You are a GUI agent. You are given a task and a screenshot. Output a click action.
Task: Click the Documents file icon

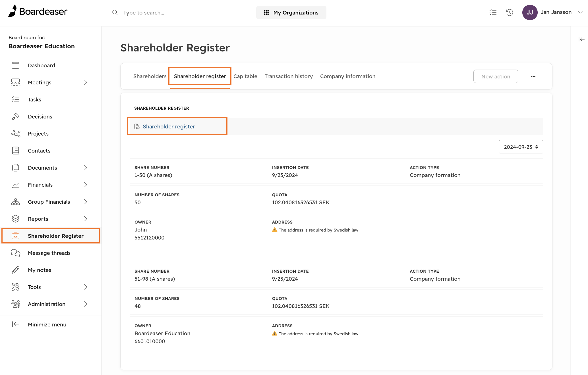(16, 168)
